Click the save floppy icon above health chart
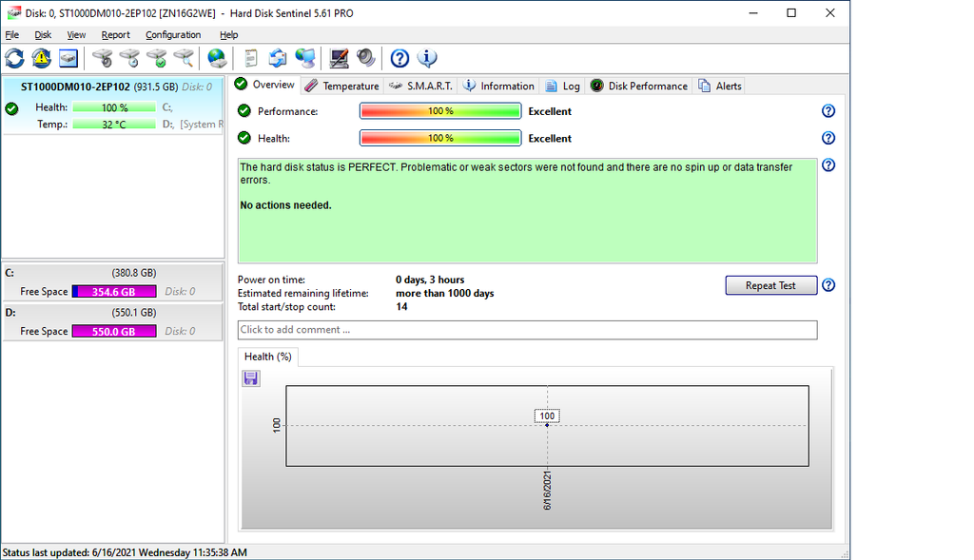Image resolution: width=974 pixels, height=560 pixels. [x=251, y=378]
